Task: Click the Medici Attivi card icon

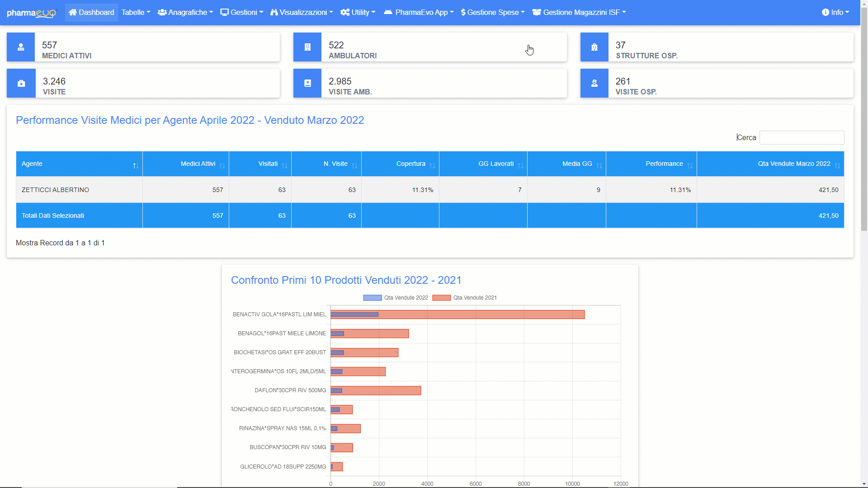Action: click(x=21, y=47)
